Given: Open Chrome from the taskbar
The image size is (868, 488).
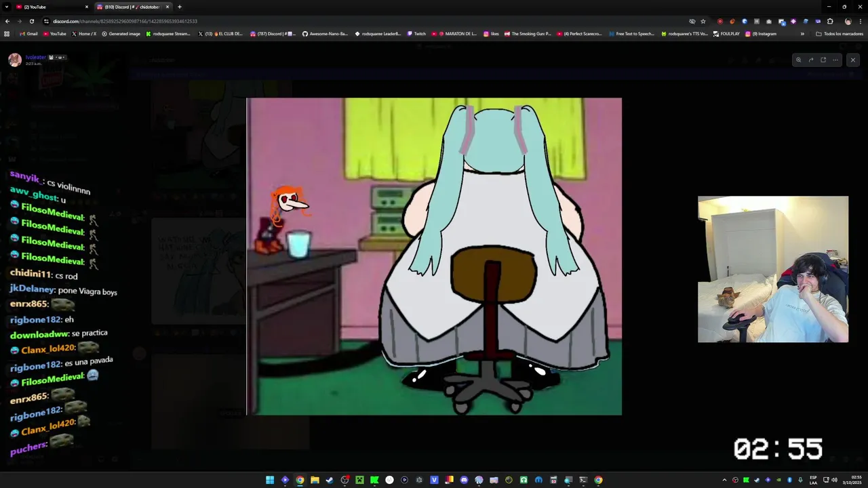Looking at the screenshot, I should [x=300, y=480].
